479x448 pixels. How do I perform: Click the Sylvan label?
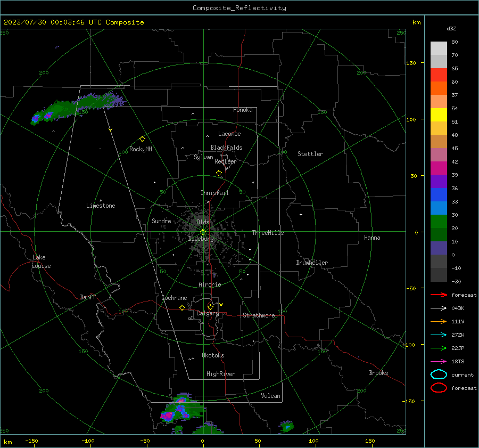pyautogui.click(x=203, y=157)
